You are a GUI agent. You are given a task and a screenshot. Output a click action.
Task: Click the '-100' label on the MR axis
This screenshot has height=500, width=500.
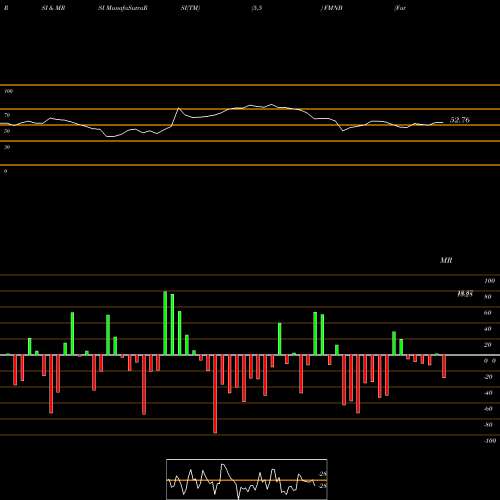pos(489,441)
